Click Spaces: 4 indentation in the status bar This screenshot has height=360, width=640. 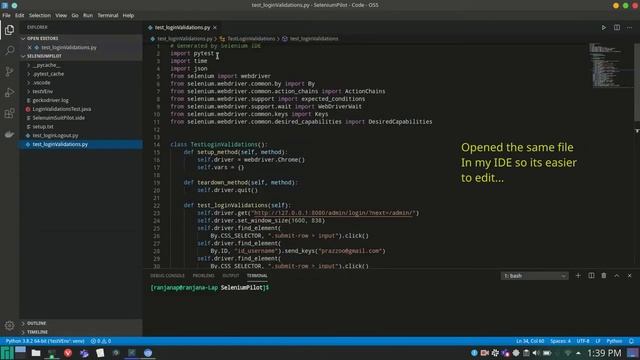(x=560, y=341)
